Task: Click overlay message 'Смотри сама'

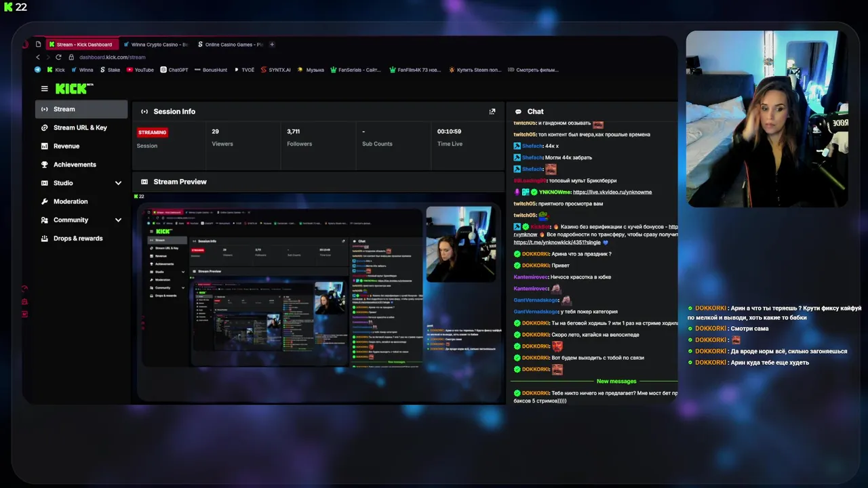Action: (749, 329)
